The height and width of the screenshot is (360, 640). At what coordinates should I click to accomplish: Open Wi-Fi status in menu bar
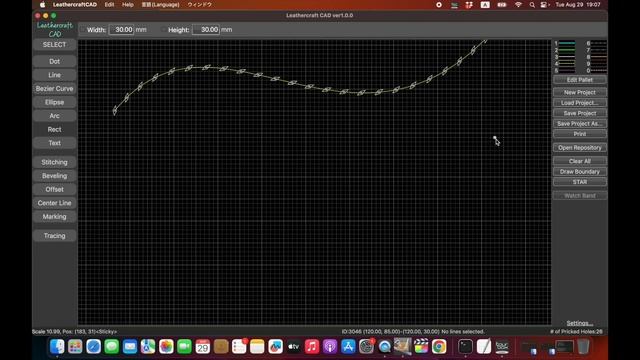[x=518, y=4]
